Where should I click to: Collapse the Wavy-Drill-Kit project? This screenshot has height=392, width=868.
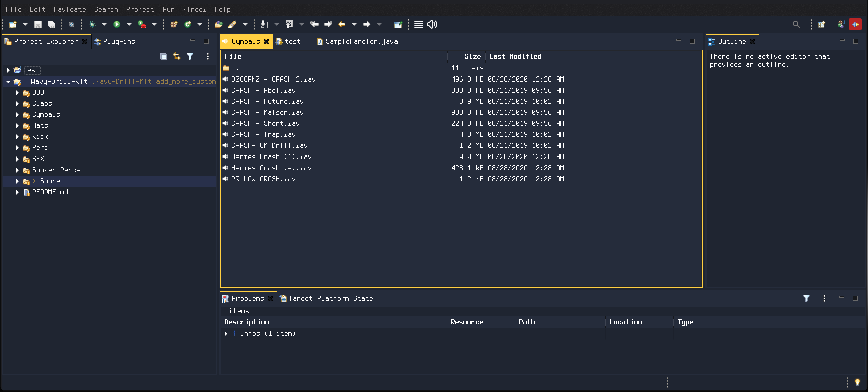coord(8,82)
